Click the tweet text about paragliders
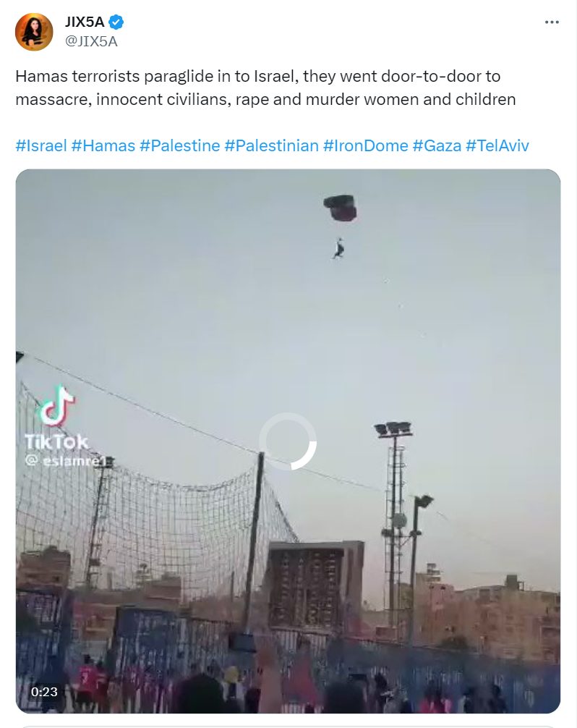 click(265, 88)
